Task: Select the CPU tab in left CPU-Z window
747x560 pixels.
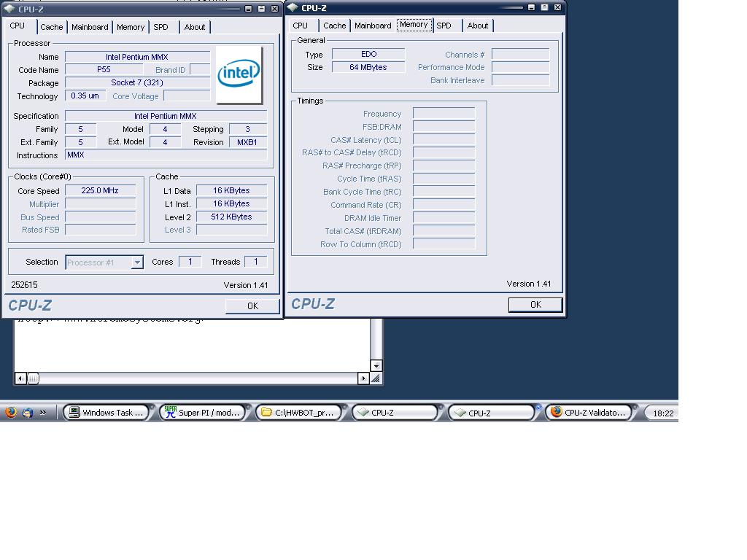Action: tap(18, 26)
